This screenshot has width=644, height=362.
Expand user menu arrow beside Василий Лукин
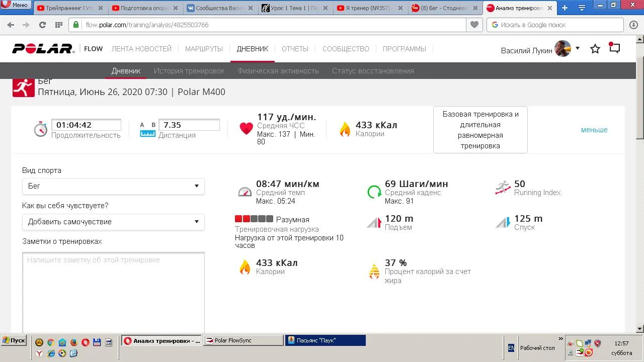click(578, 48)
